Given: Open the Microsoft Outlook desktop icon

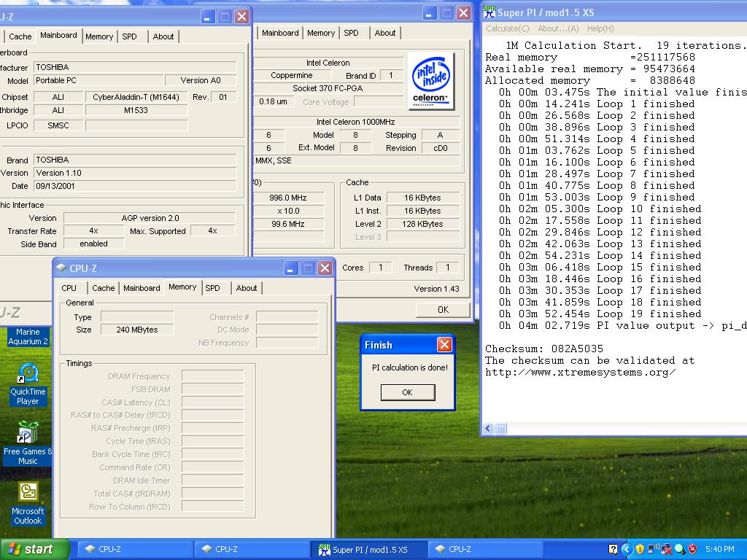Looking at the screenshot, I should click(28, 503).
